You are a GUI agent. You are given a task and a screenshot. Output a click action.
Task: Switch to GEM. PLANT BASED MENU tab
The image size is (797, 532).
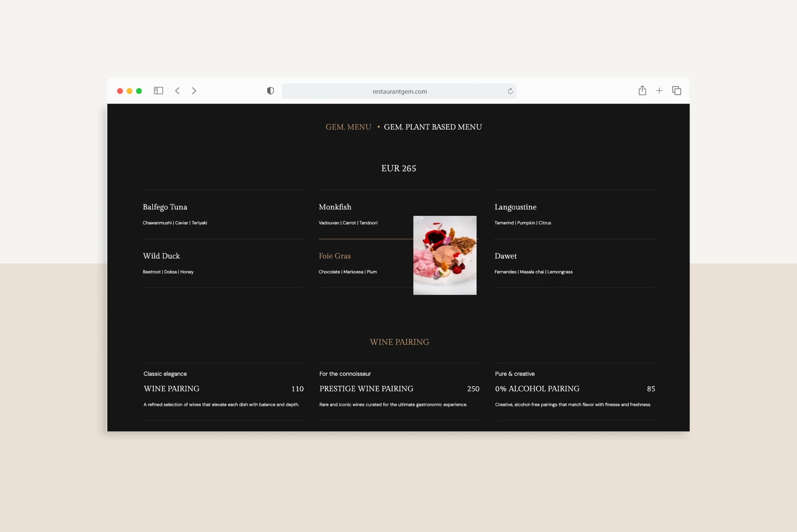point(433,127)
